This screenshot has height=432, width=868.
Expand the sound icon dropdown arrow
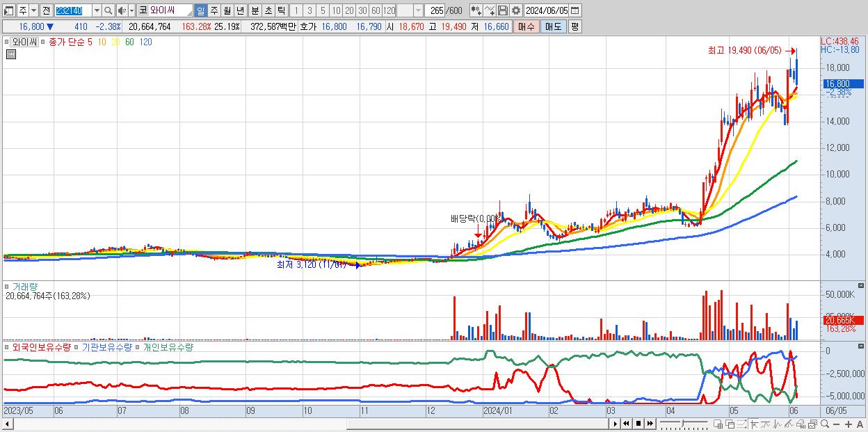[131, 10]
